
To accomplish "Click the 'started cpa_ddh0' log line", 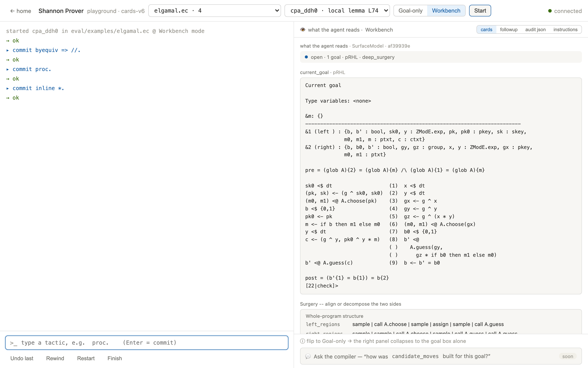I will (x=105, y=31).
